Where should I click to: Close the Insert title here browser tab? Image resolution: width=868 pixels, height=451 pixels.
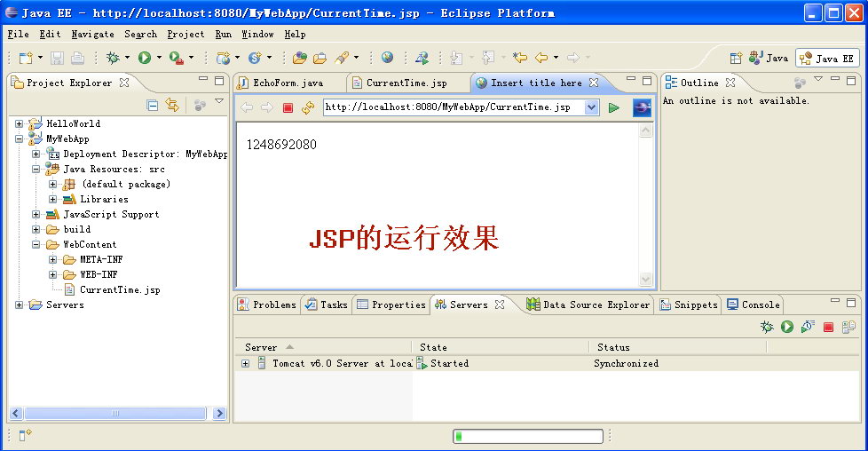tap(594, 83)
